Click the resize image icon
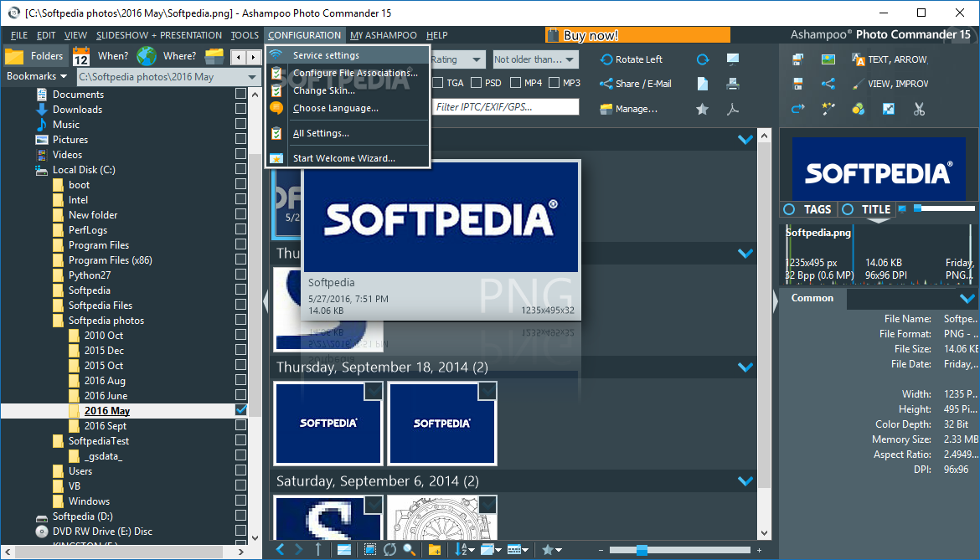This screenshot has height=560, width=980. (888, 110)
